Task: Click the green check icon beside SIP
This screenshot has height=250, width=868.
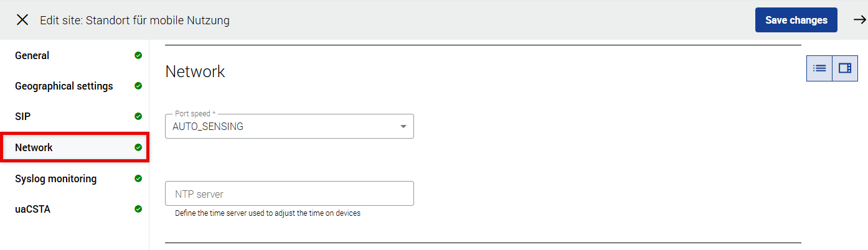Action: [138, 116]
